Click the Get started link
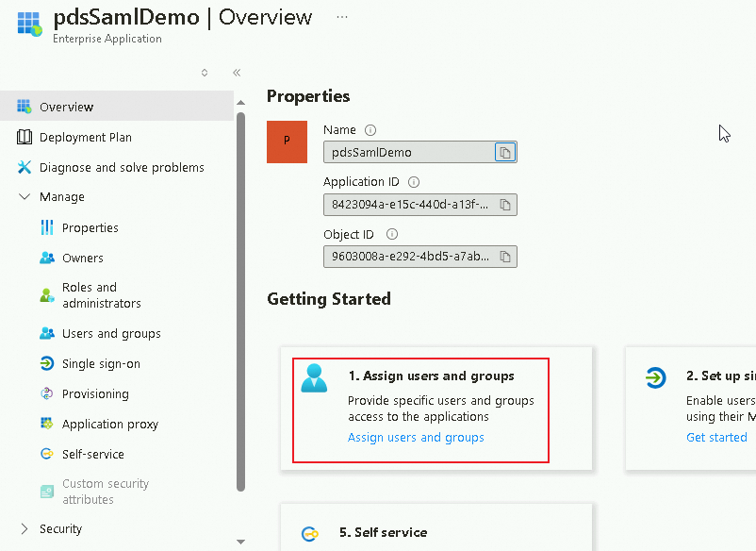 (716, 437)
